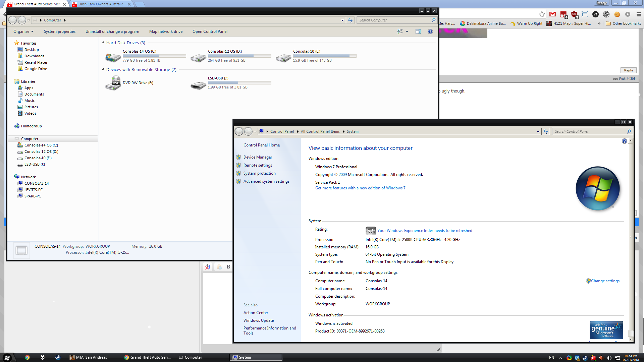Click Consolas-14 (C:) capacity bar

[x=154, y=56]
